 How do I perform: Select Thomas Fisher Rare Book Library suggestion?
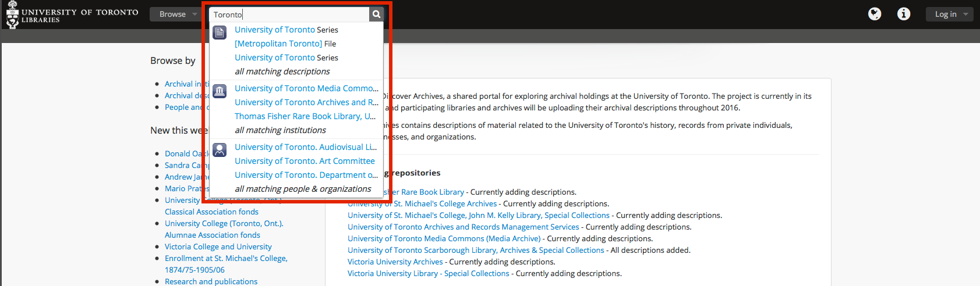click(305, 116)
